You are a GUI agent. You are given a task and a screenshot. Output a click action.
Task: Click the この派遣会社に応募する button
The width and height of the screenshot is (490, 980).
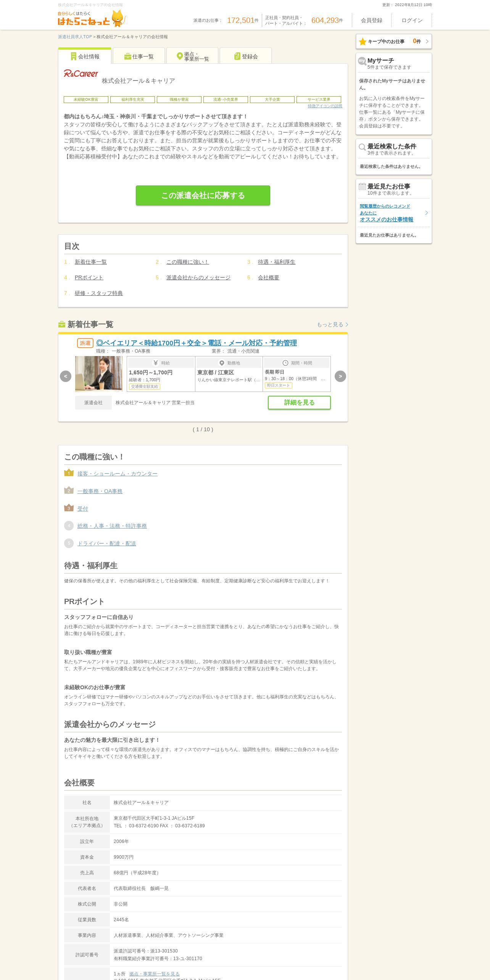[x=203, y=195]
